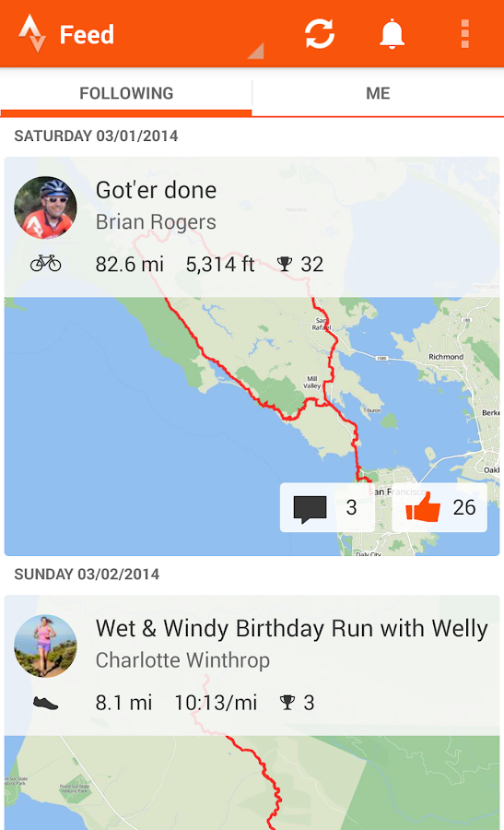Open the three-dot overflow menu
This screenshot has width=504, height=830.
465,34
